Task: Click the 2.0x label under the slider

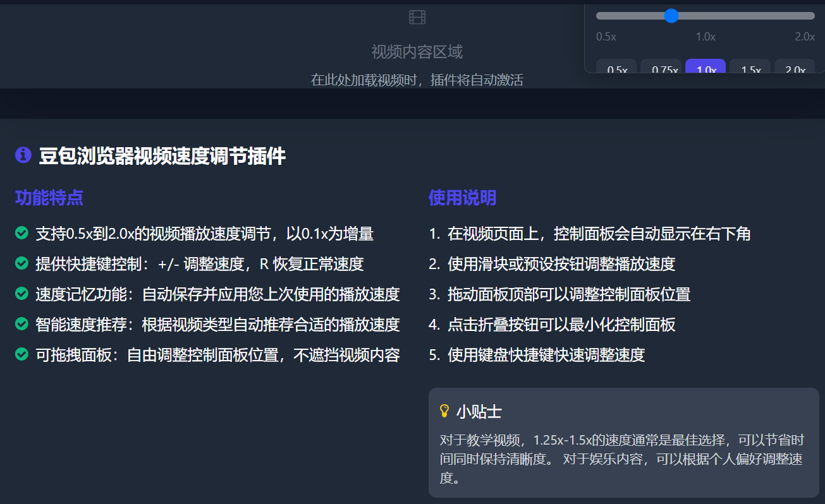Action: point(805,37)
